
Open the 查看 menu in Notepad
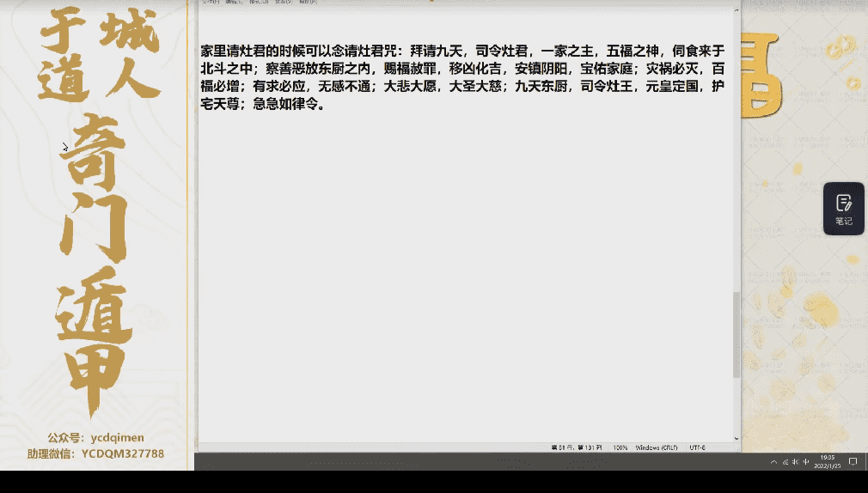(284, 3)
